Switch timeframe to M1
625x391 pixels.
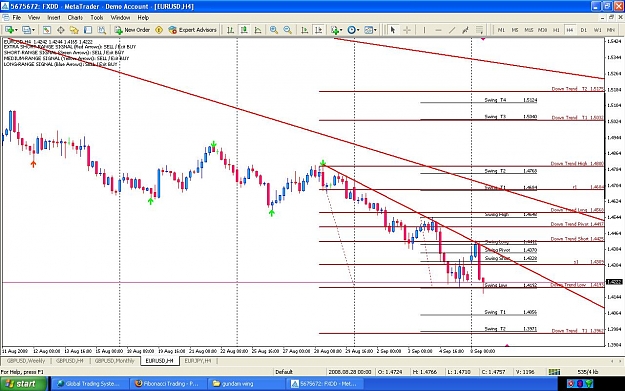[x=501, y=30]
